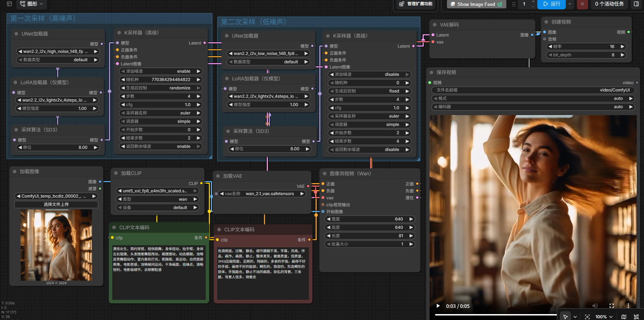644x320 pixels.
Task: Open the 0 个活动任务 queue
Action: pyautogui.click(x=609, y=4)
